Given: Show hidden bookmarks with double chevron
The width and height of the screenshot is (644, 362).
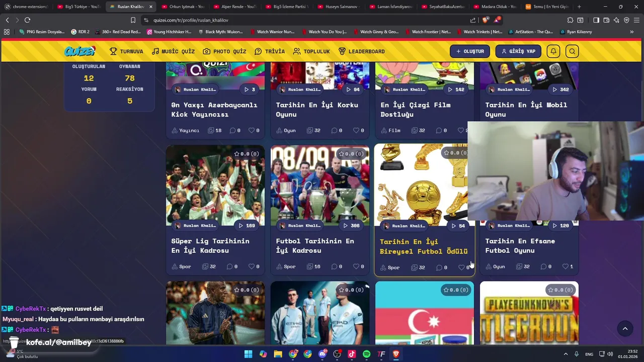Looking at the screenshot, I should click(x=631, y=32).
